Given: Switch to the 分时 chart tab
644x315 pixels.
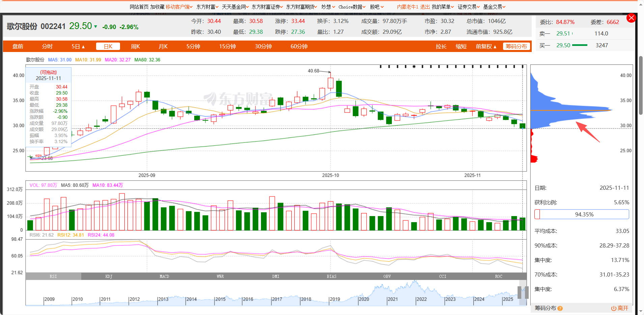Looking at the screenshot, I should point(47,47).
